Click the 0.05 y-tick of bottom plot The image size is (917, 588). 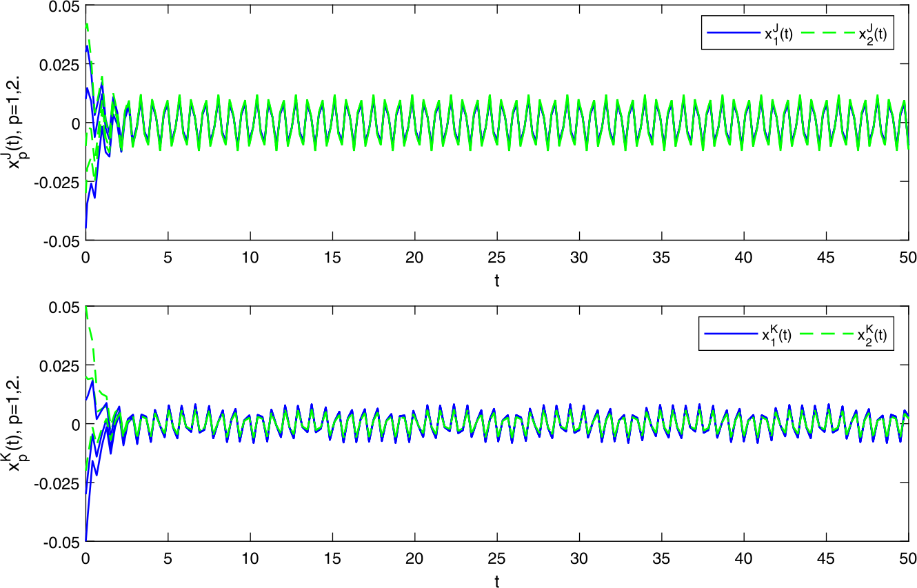pos(65,307)
